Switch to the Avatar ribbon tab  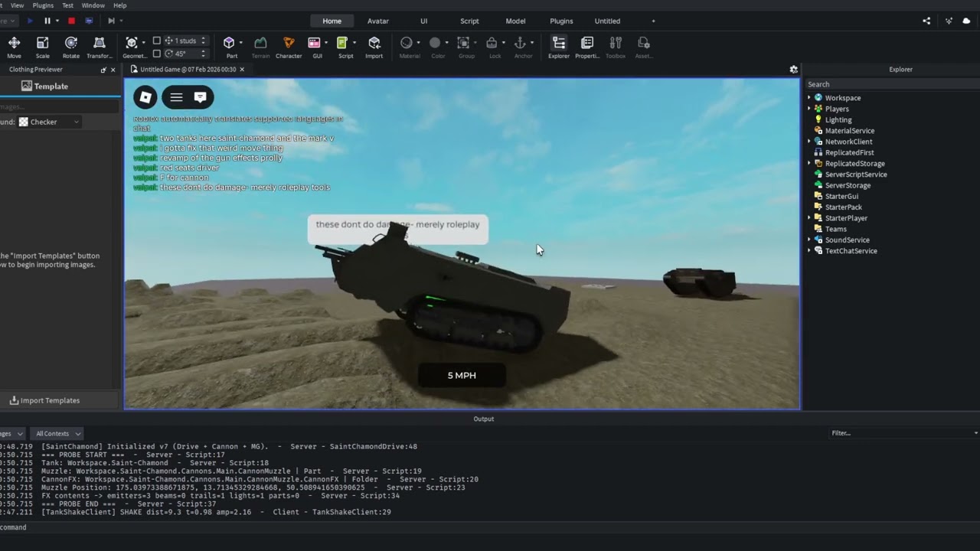(x=378, y=21)
